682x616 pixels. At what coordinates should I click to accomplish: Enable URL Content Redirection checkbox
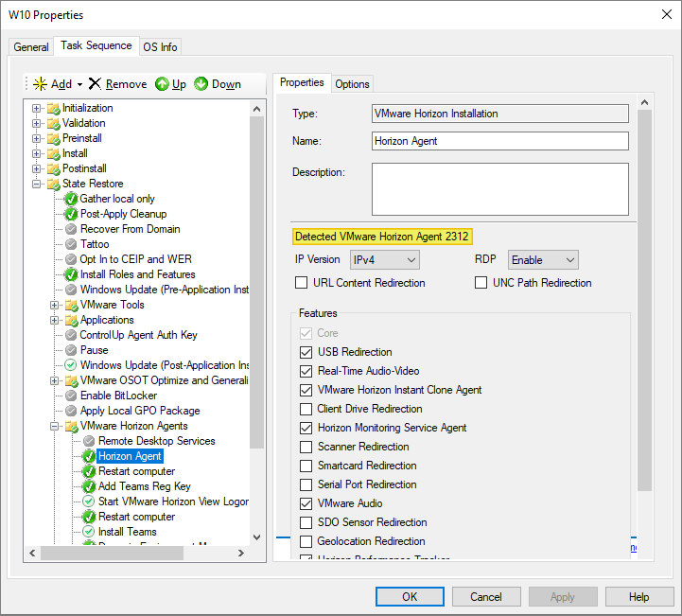[x=302, y=283]
